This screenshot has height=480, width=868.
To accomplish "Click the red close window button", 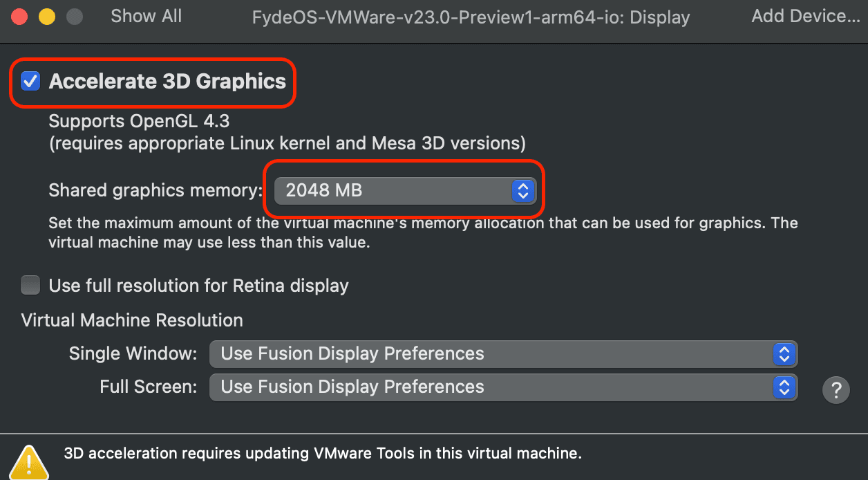I will click(19, 17).
